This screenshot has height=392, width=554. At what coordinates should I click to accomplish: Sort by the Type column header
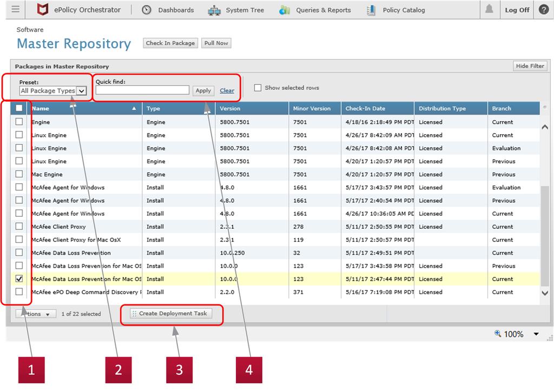coord(179,109)
